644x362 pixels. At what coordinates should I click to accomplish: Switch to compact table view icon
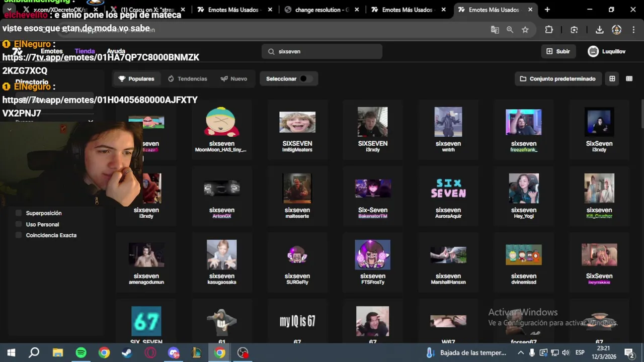[629, 79]
